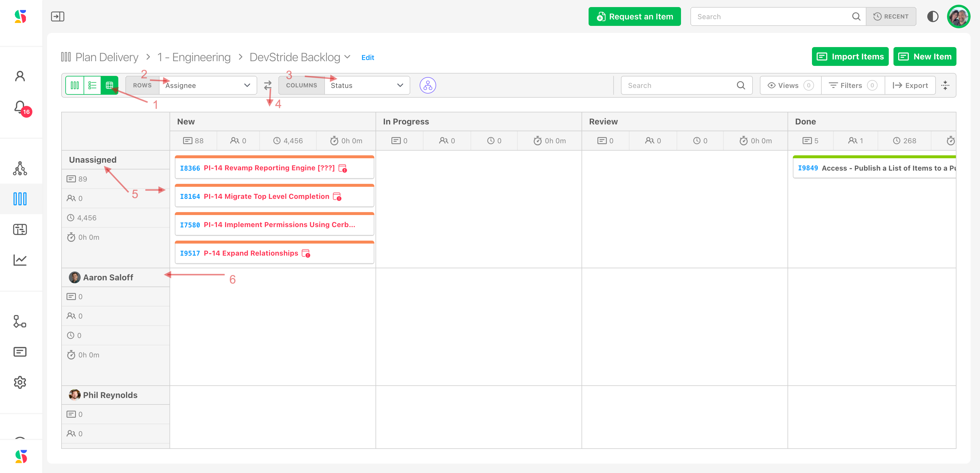The width and height of the screenshot is (980, 473).
Task: Open the reports chart sidebar icon
Action: [20, 260]
